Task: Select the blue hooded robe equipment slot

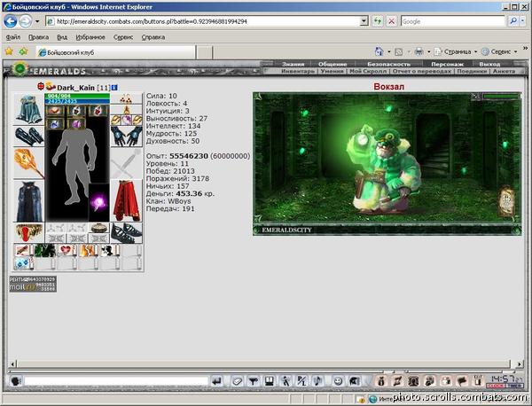Action: [28, 109]
